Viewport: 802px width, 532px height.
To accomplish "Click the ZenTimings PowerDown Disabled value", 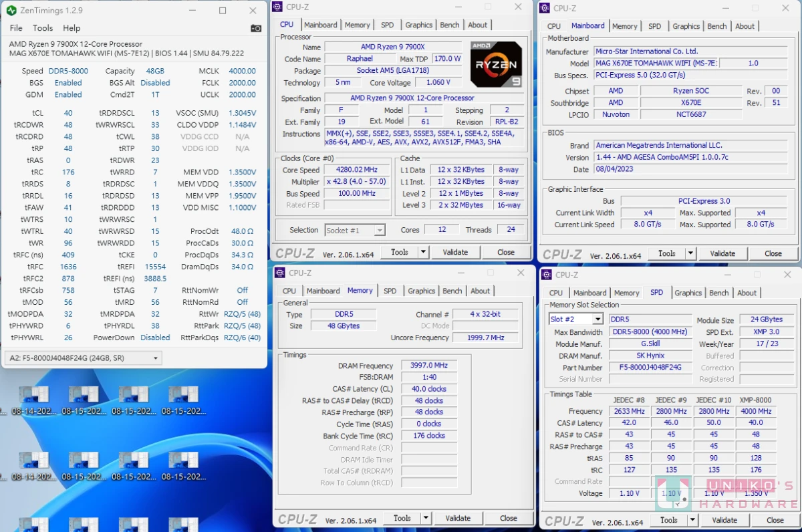I will 155,338.
